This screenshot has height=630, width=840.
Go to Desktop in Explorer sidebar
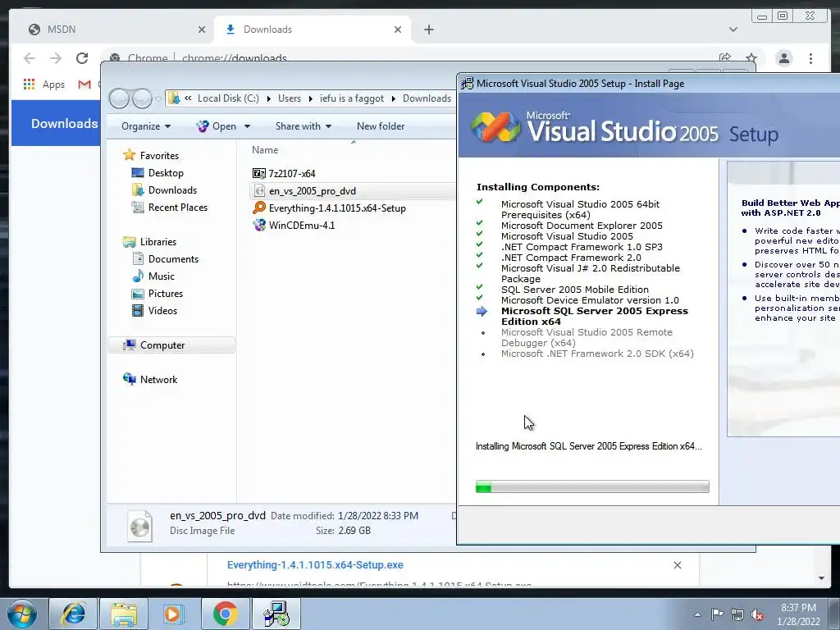[x=166, y=173]
